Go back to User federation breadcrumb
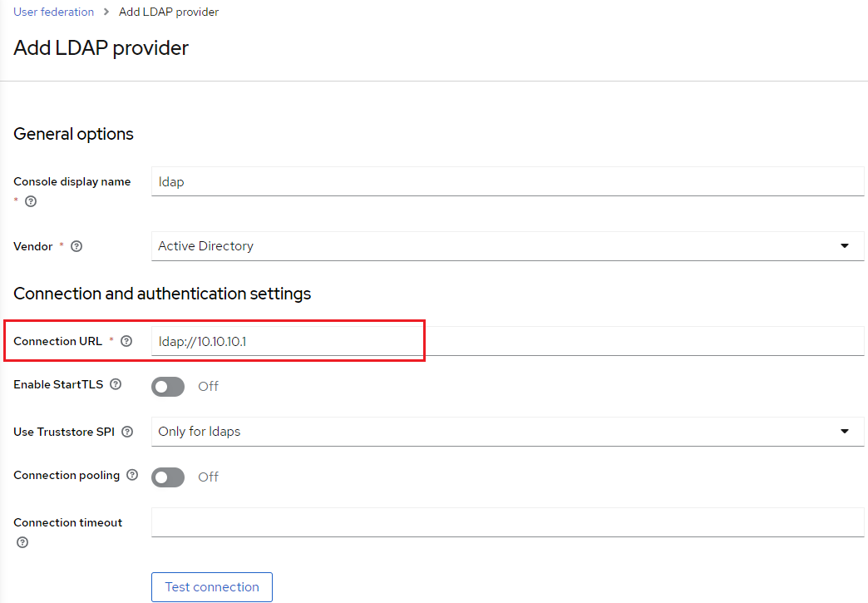 coord(53,12)
